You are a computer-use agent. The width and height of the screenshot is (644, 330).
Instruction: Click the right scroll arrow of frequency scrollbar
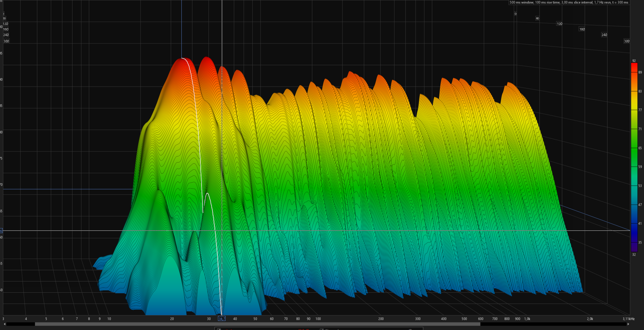[628, 324]
